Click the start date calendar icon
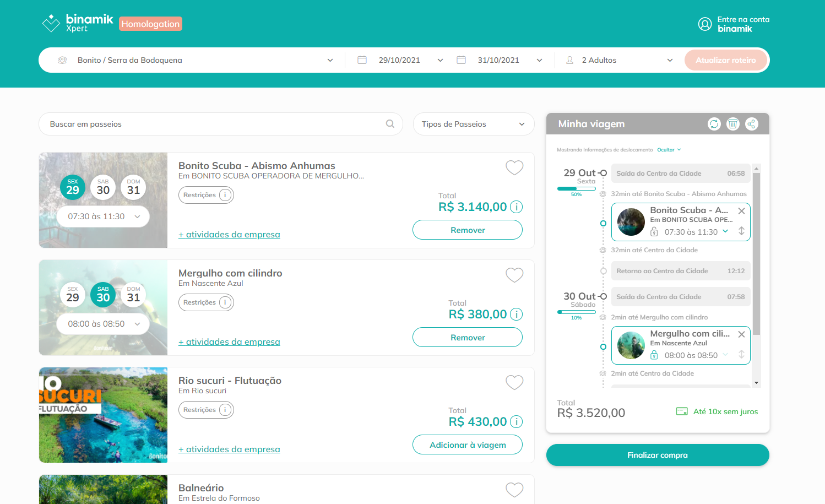The height and width of the screenshot is (504, 825). [362, 59]
